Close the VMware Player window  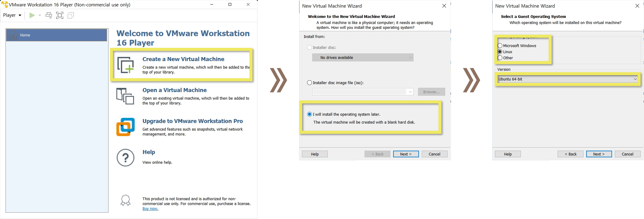pos(248,5)
